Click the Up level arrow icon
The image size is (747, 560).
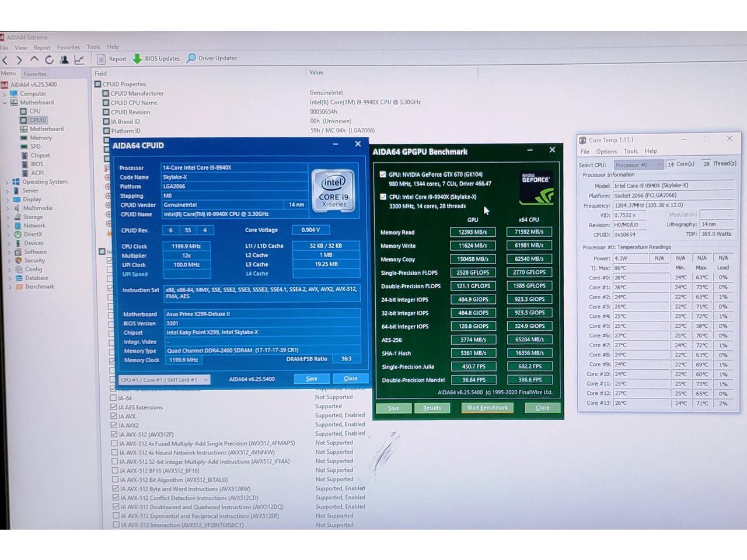[x=34, y=60]
